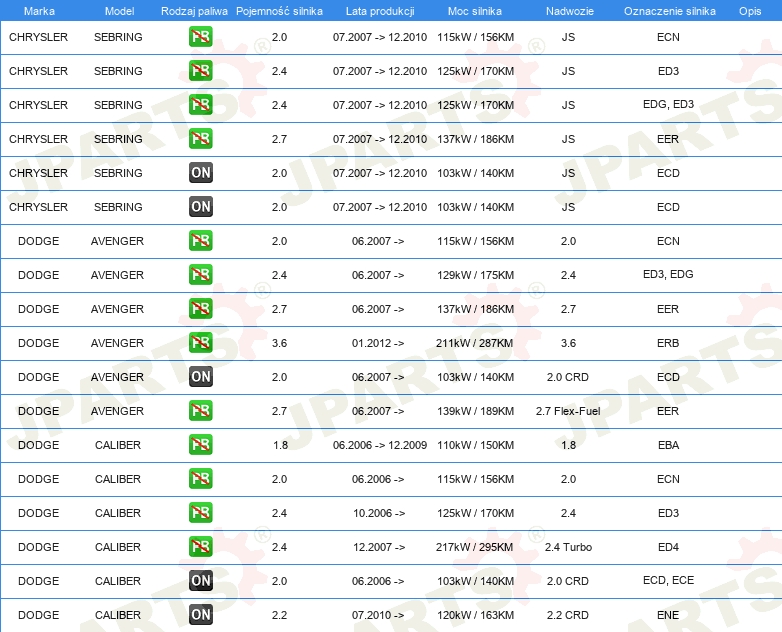The width and height of the screenshot is (782, 632).
Task: Click body cell '2.7 Flex-Fuel'
Action: click(568, 411)
